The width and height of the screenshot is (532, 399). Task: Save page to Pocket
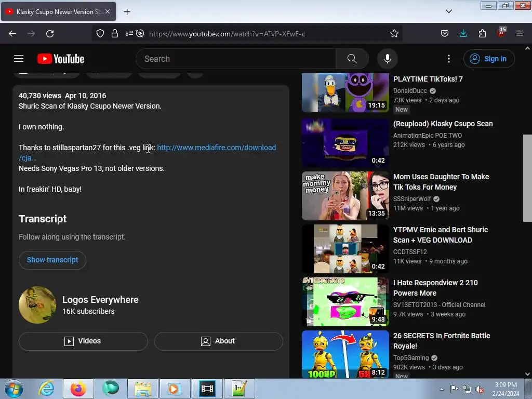(x=445, y=34)
